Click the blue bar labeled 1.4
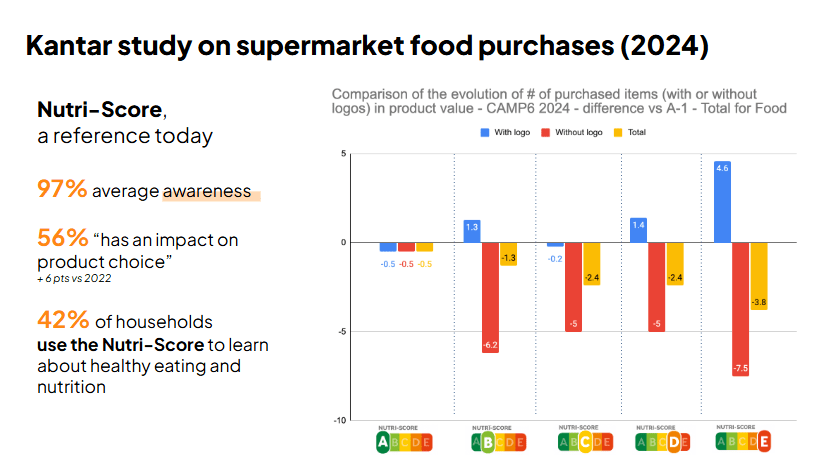The image size is (824, 461). click(x=639, y=230)
